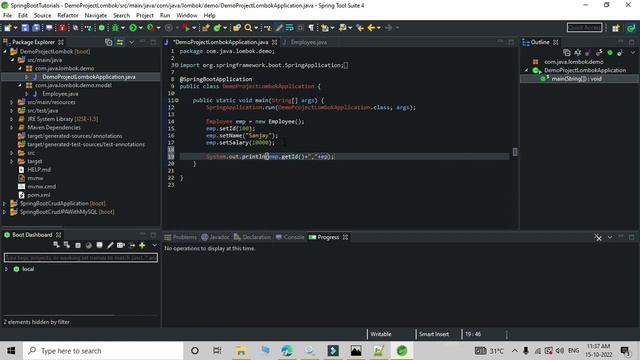Click the Open Perspective icon
640x360 pixels.
point(616,28)
